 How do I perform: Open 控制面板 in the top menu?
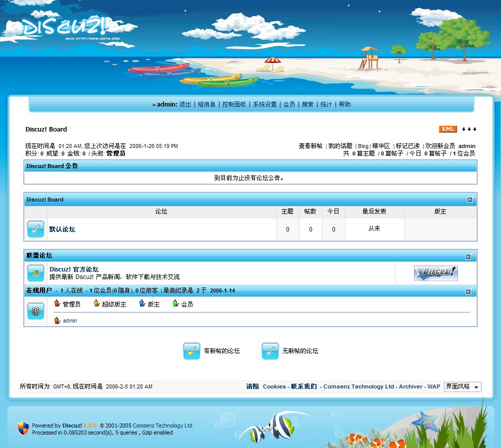(x=234, y=104)
